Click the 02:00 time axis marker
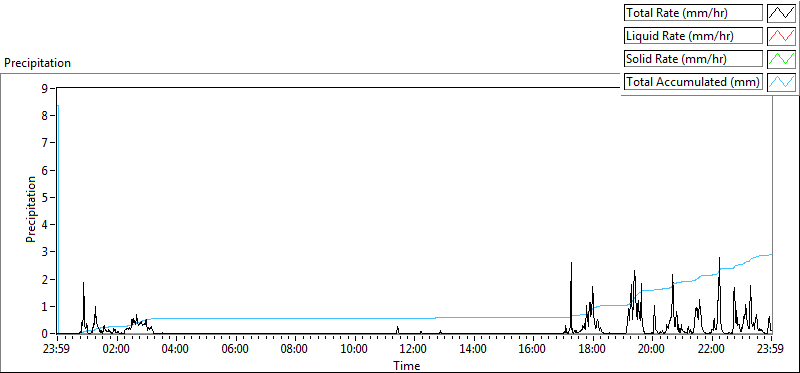800x373 pixels. pyautogui.click(x=117, y=350)
